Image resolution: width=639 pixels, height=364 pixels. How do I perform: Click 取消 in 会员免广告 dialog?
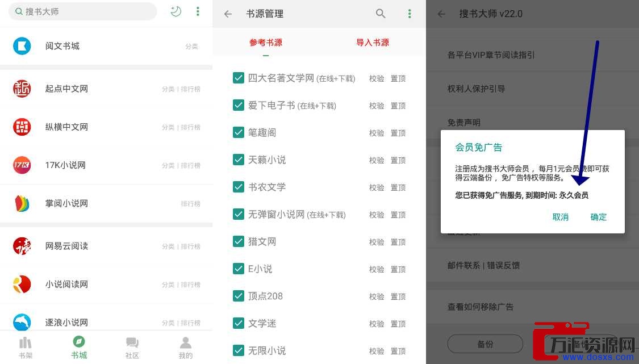pyautogui.click(x=561, y=217)
